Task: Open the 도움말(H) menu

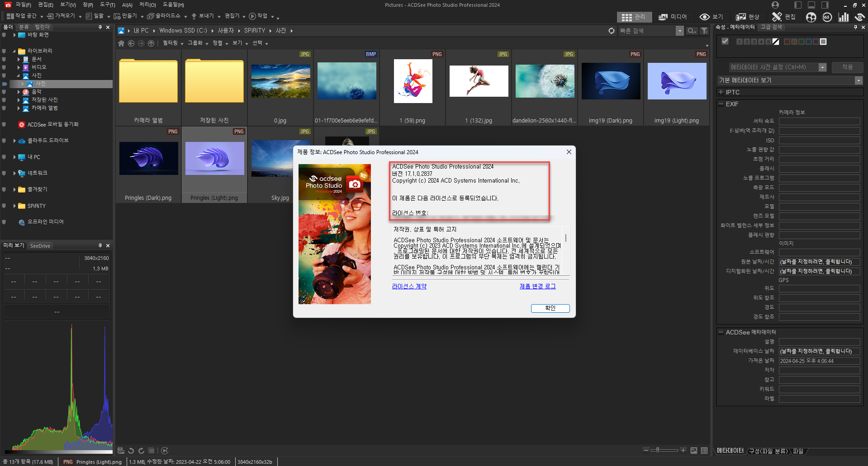Action: click(173, 5)
